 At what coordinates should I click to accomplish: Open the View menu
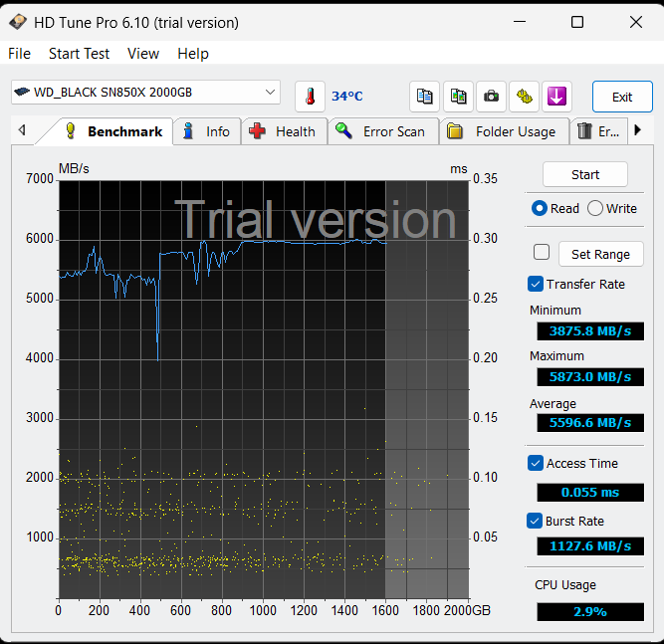point(143,54)
